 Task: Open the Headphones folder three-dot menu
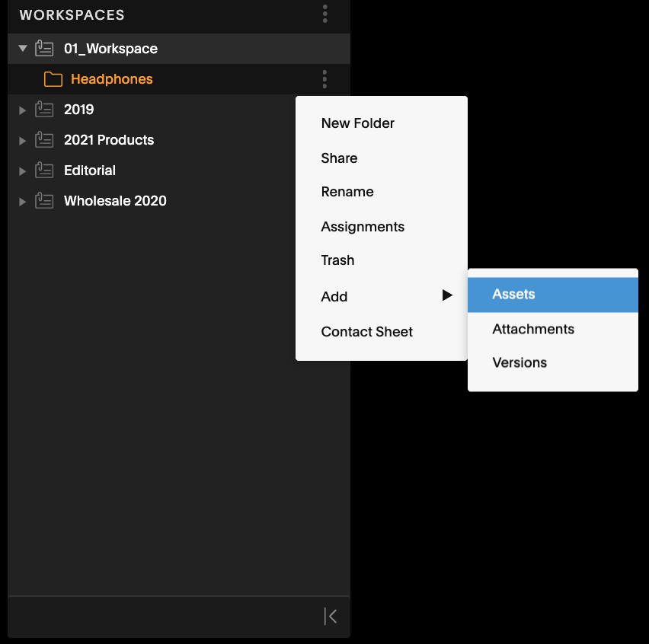[x=324, y=79]
